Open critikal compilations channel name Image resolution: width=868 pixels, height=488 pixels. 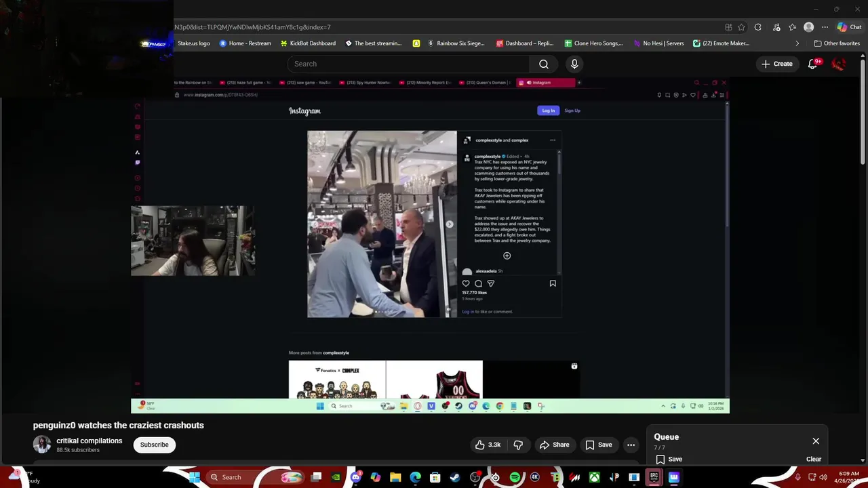click(x=90, y=441)
